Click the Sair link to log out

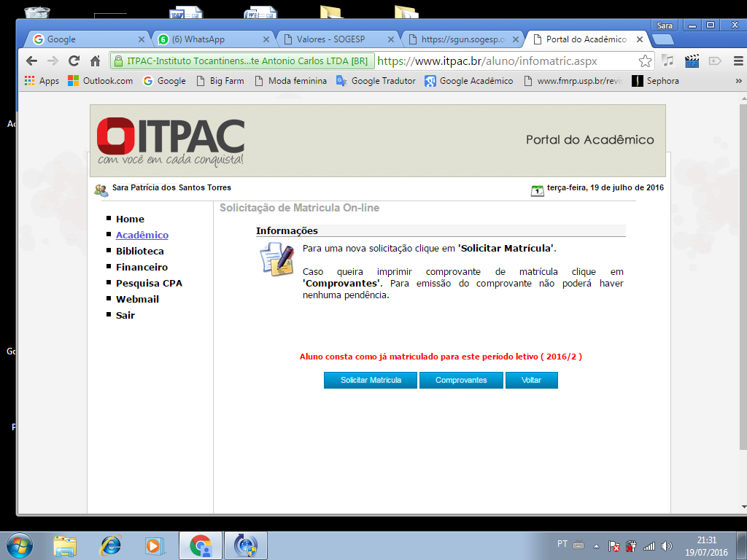[125, 316]
